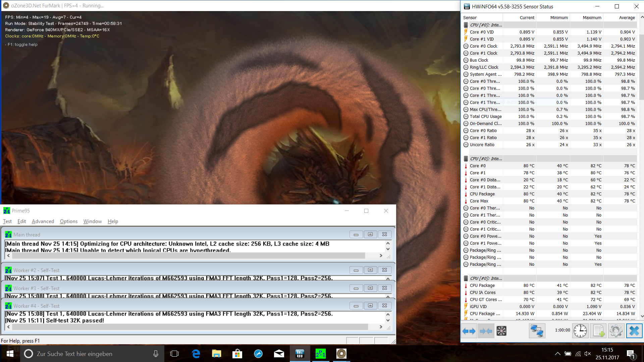This screenshot has height=362, width=644.
Task: Open fan control via the fan icon
Action: 501,331
